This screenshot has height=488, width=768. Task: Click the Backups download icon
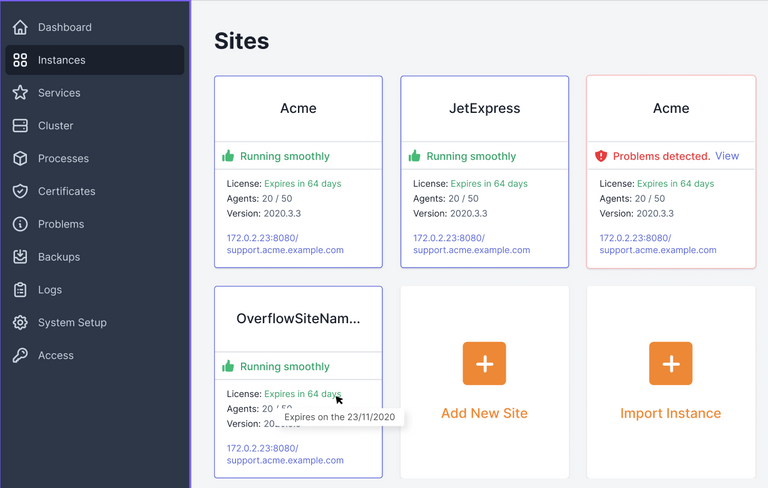pyautogui.click(x=20, y=257)
